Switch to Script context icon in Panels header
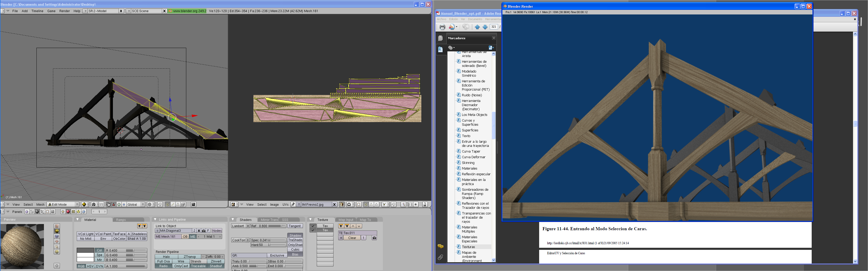Image resolution: width=868 pixels, height=271 pixels. tap(32, 212)
